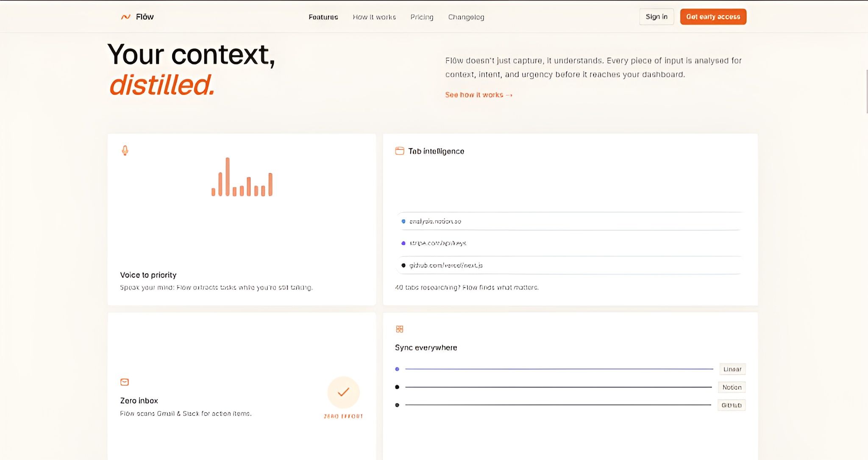
Task: Click the 'Your context,' headline
Action: coord(192,55)
